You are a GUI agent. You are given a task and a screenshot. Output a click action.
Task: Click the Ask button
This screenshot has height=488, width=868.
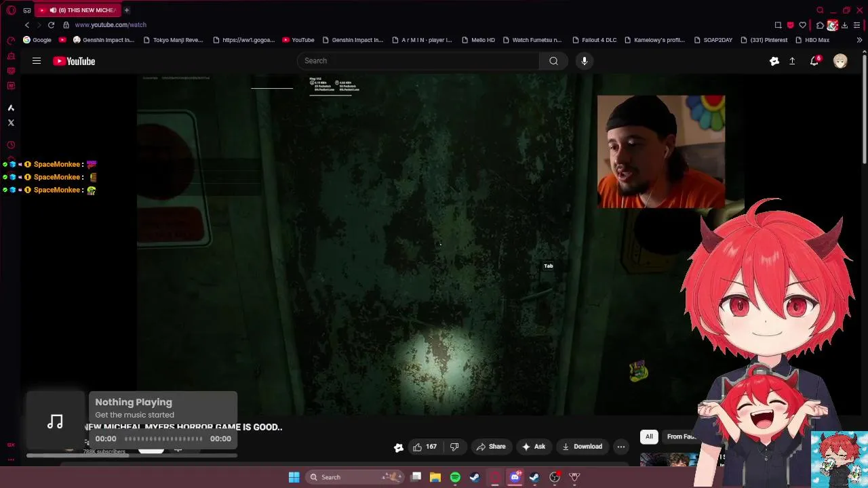(x=533, y=447)
